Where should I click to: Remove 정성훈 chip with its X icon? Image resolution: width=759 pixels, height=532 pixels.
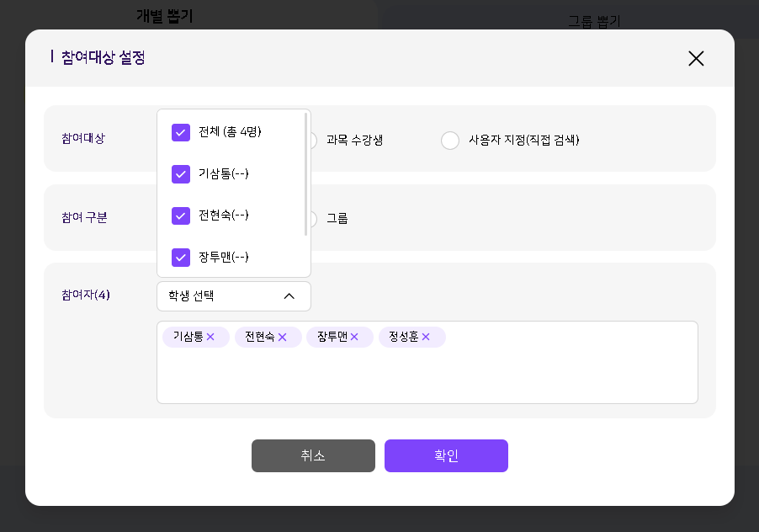pos(426,337)
